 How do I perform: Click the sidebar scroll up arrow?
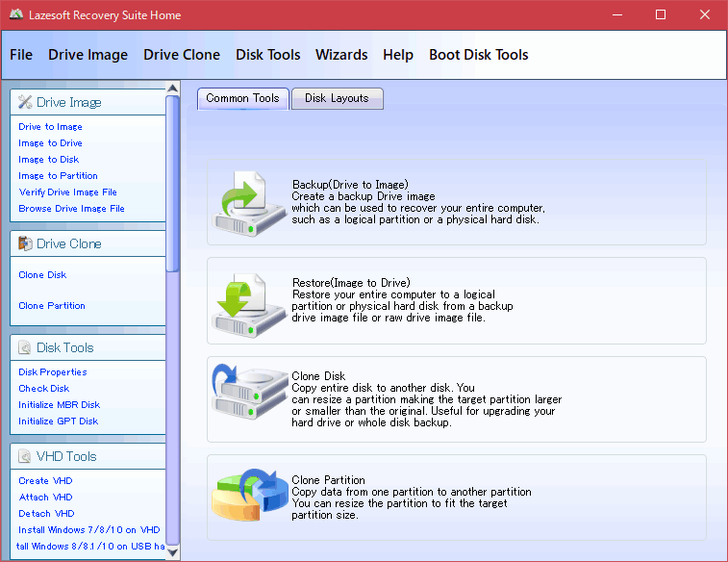coord(173,89)
